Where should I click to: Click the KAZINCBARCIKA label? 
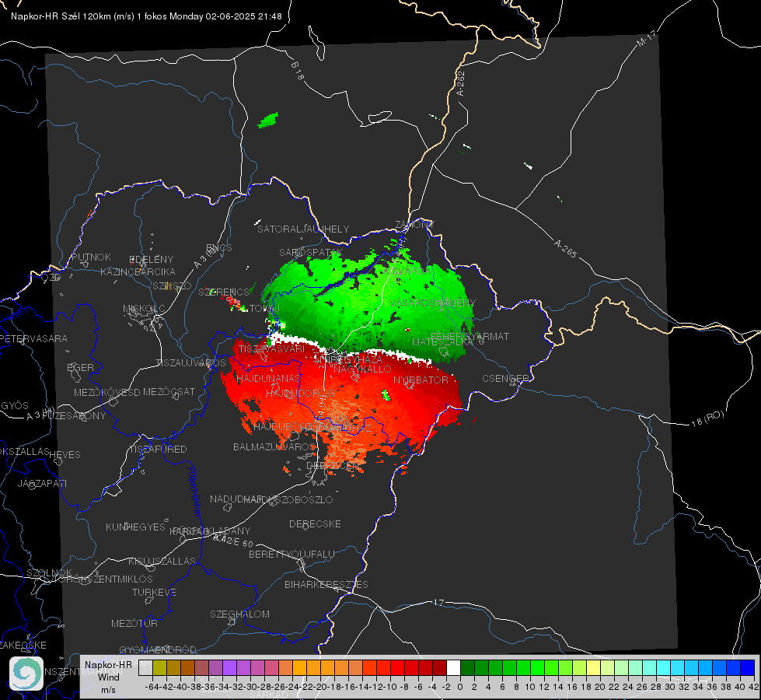pos(138,271)
